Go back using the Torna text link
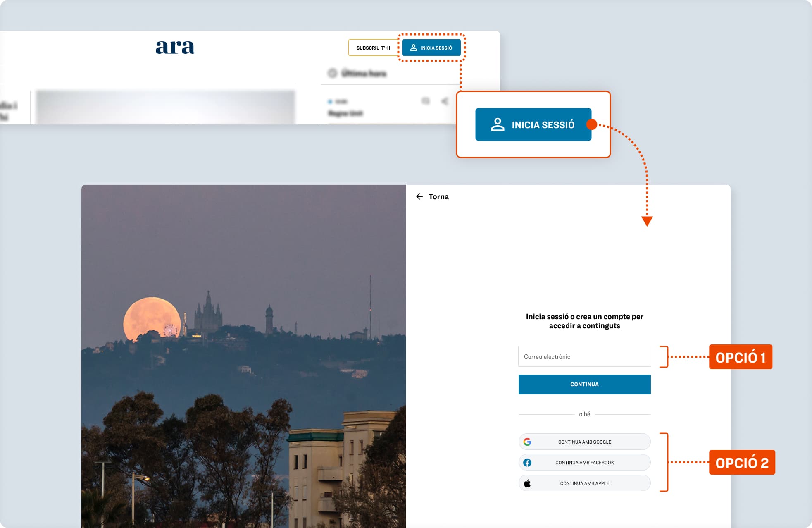 (438, 197)
